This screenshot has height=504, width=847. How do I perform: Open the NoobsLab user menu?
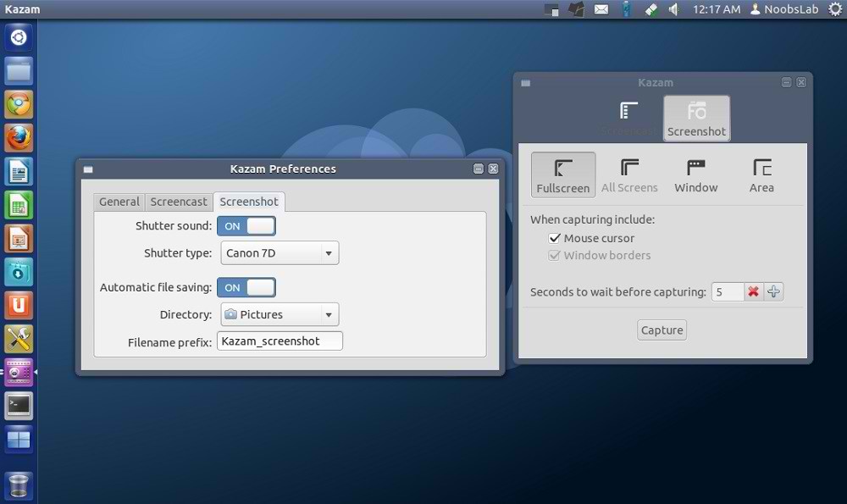(x=784, y=9)
